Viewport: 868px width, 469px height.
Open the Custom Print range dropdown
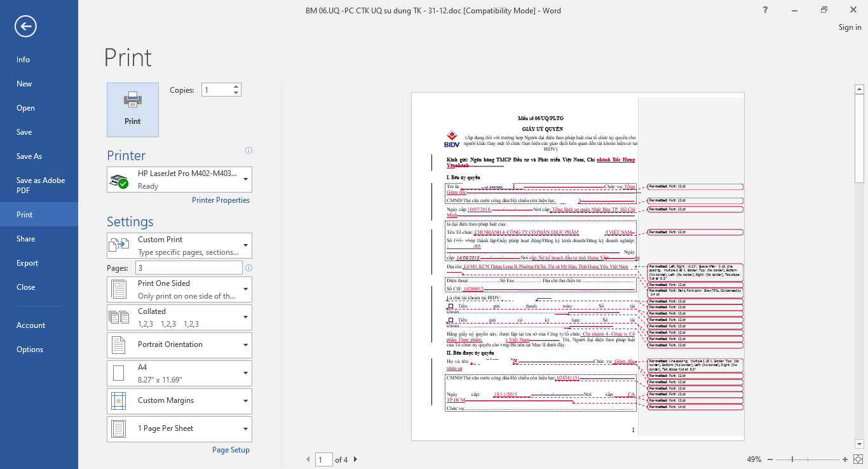[180, 245]
